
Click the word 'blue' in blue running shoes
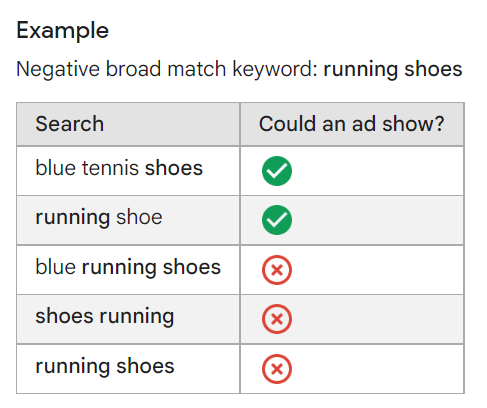click(x=55, y=267)
